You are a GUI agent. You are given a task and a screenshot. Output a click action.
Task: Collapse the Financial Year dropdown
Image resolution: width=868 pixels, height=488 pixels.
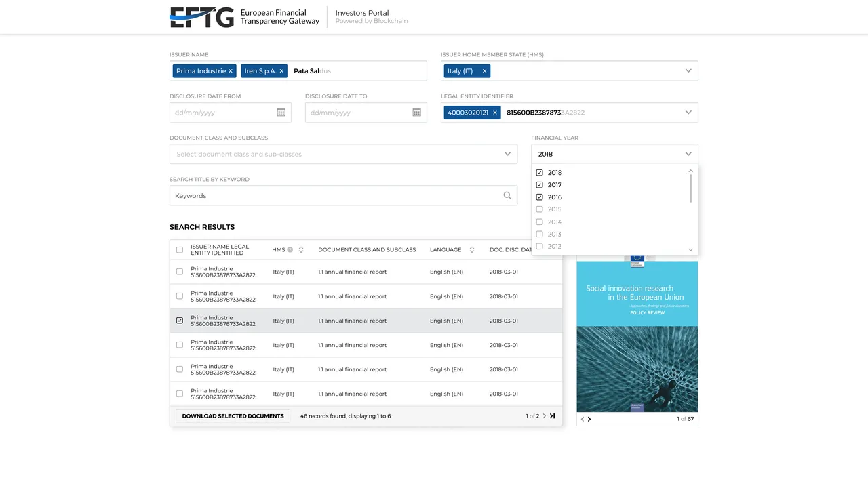[688, 154]
